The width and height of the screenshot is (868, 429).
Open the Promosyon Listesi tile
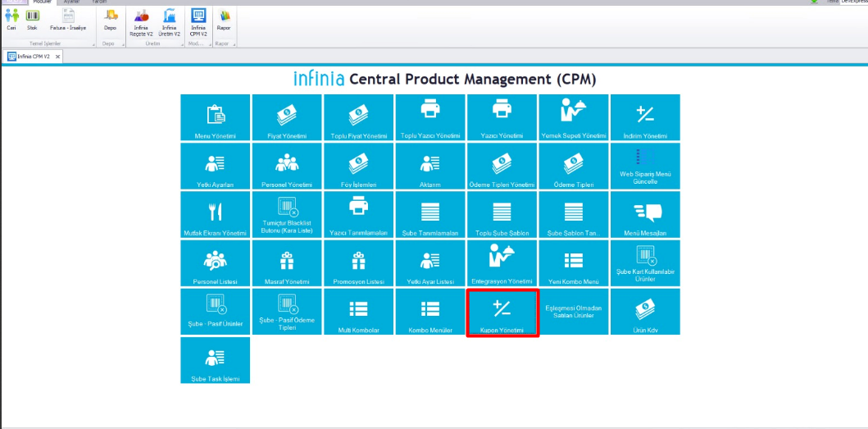tap(359, 263)
